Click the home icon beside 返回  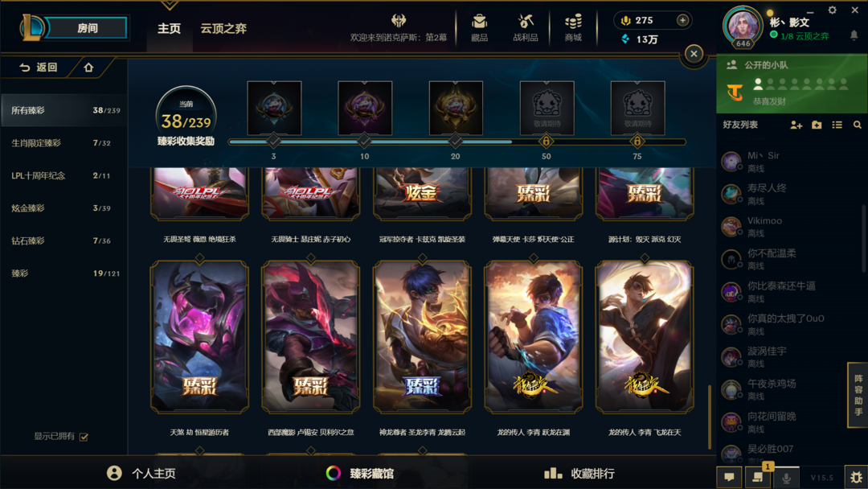[88, 68]
